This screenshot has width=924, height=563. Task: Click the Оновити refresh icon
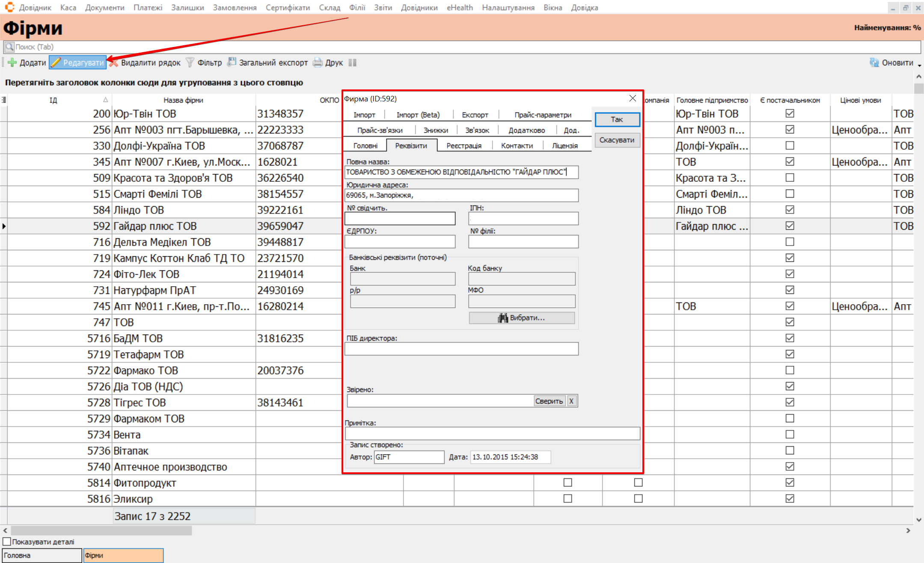point(874,63)
